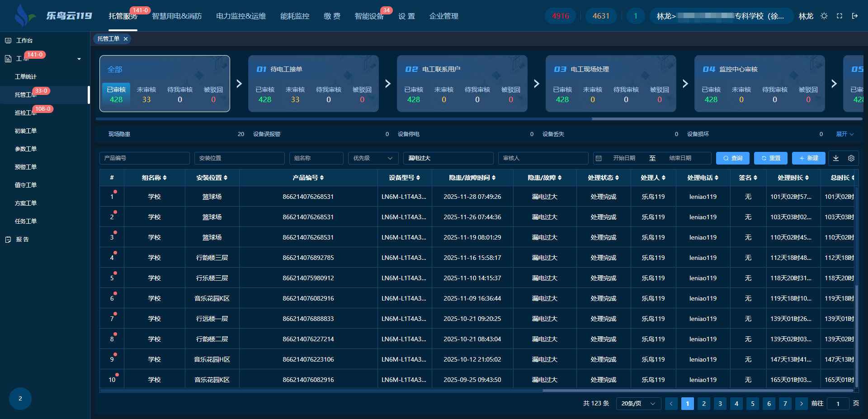Close the 托管工单 tab with X

pyautogui.click(x=126, y=39)
